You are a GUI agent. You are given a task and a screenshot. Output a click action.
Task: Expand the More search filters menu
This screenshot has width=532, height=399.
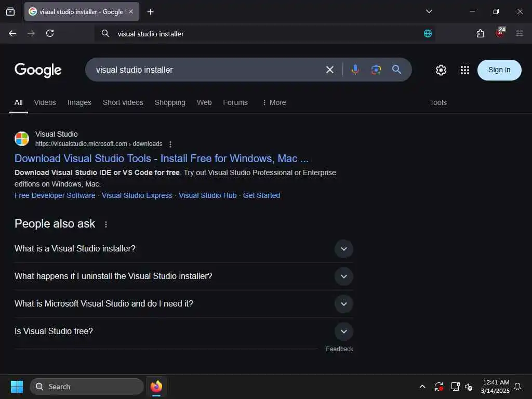[x=274, y=102]
